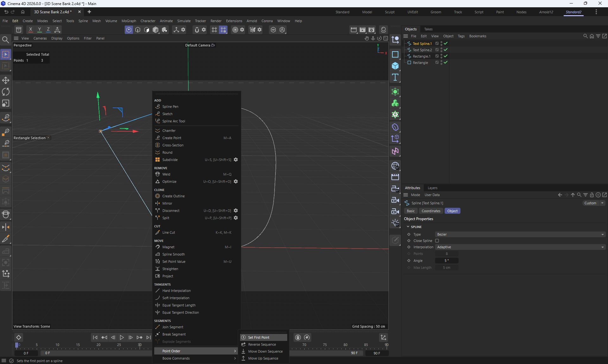Toggle X axis lock icon
Image resolution: width=608 pixels, height=364 pixels.
30,29
